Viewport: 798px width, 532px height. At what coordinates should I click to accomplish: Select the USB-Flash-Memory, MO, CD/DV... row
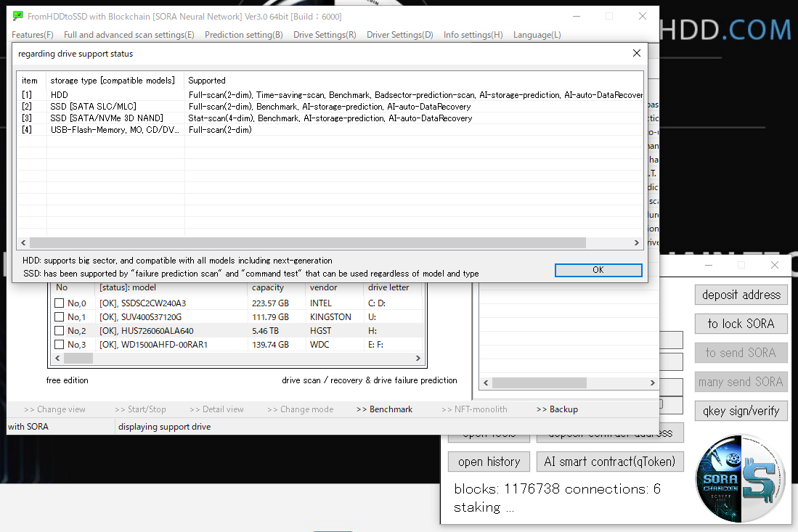[x=330, y=130]
